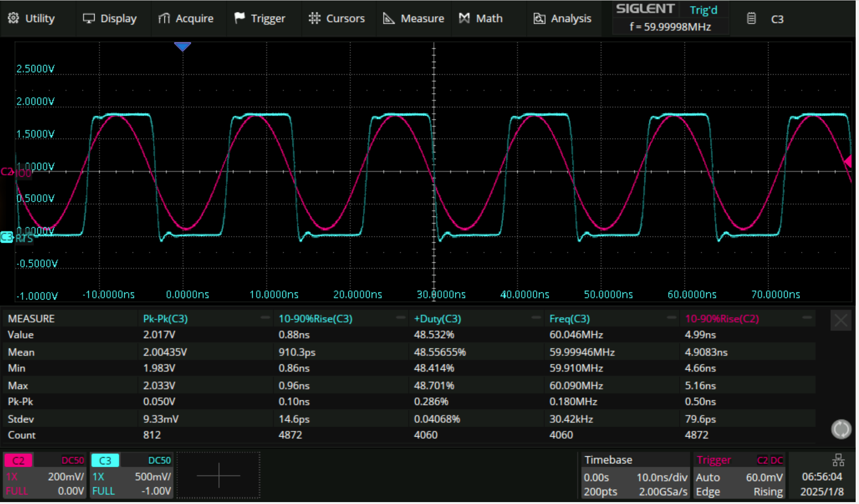Click the Analysis chart icon
Image resolution: width=859 pixels, height=504 pixels.
[x=539, y=18]
